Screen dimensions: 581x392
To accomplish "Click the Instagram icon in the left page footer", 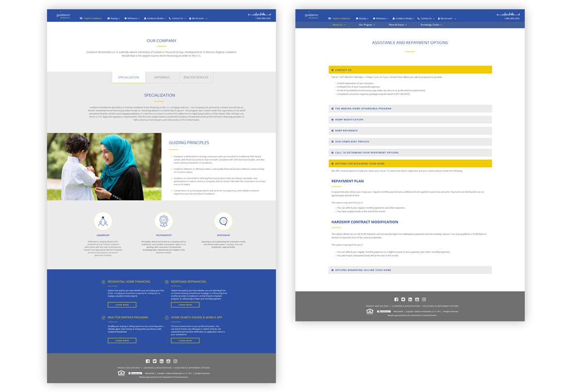I will point(175,361).
